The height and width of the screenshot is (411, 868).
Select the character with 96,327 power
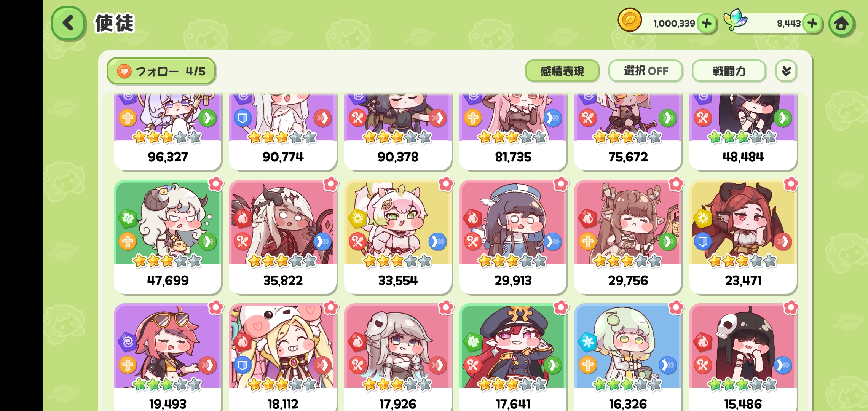168,131
